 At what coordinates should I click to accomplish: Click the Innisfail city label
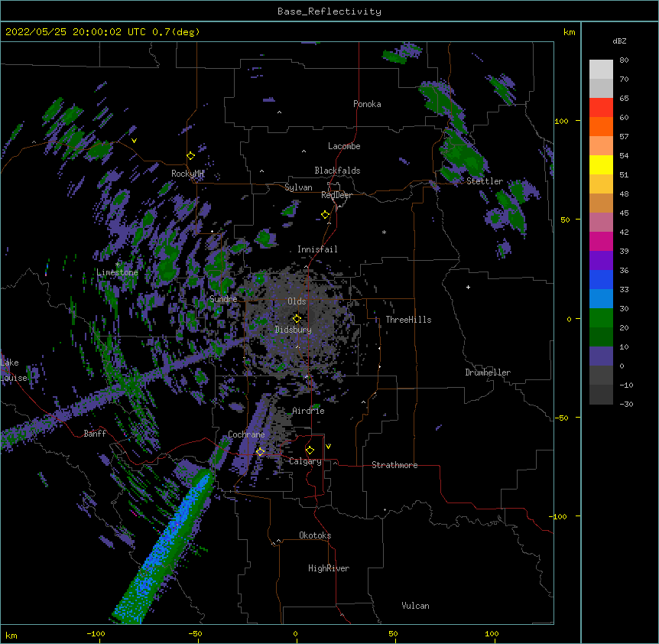click(x=317, y=249)
